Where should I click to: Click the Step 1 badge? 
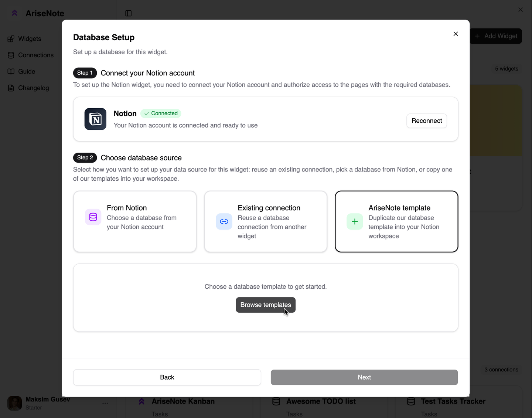pyautogui.click(x=85, y=73)
